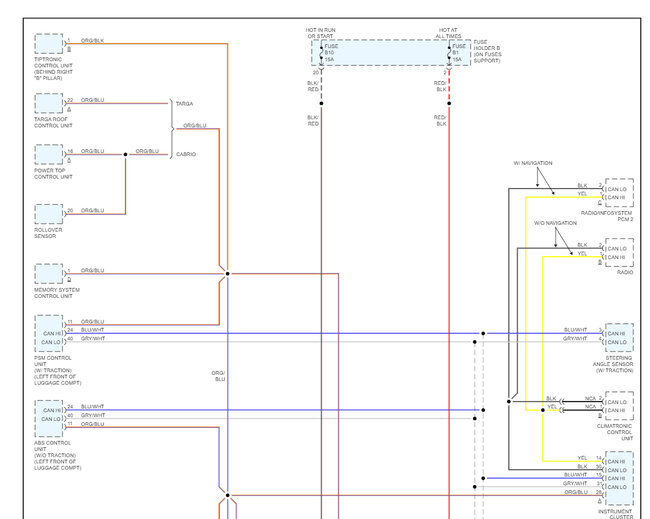Click the W/O NAVIGATION label
This screenshot has width=650, height=519.
pos(555,223)
